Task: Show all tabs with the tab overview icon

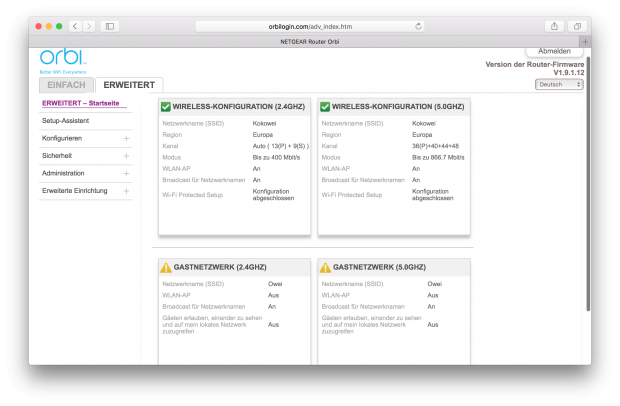Action: tap(577, 26)
